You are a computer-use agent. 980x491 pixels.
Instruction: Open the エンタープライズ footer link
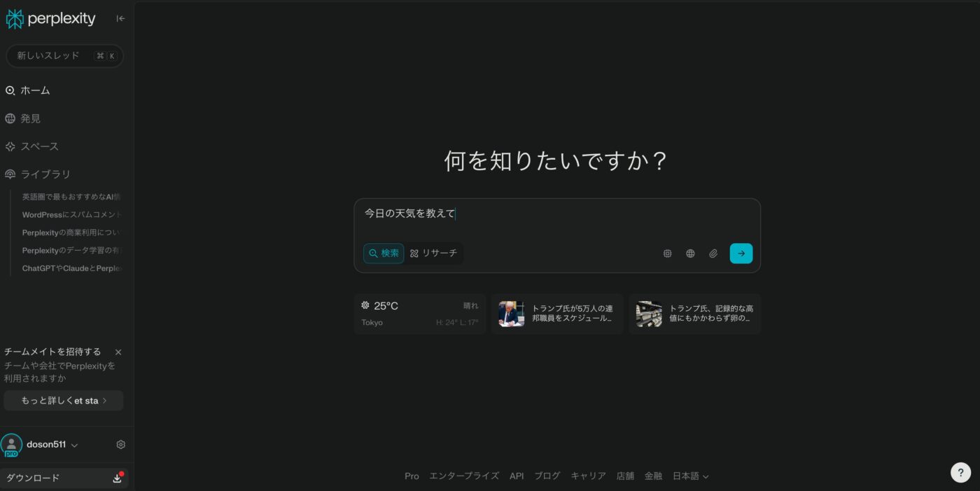coord(463,476)
